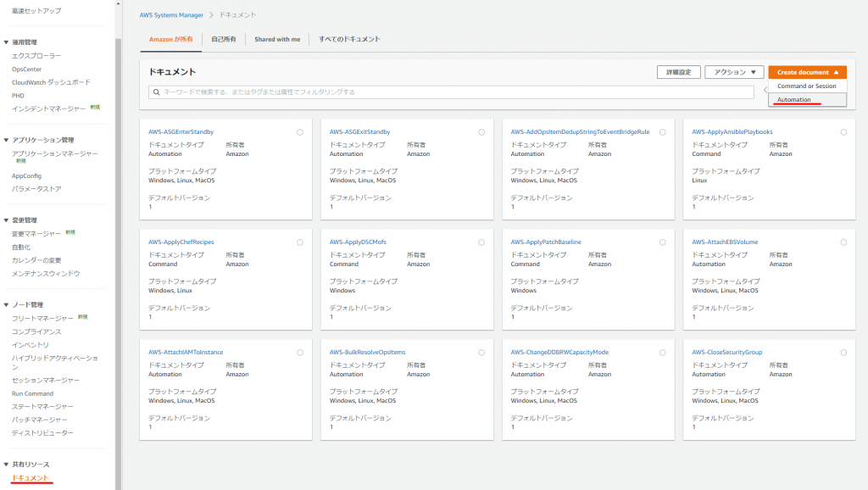
Task: Select AWS-ChangeDDBRWCapacityMode radio button
Action: [x=663, y=353]
